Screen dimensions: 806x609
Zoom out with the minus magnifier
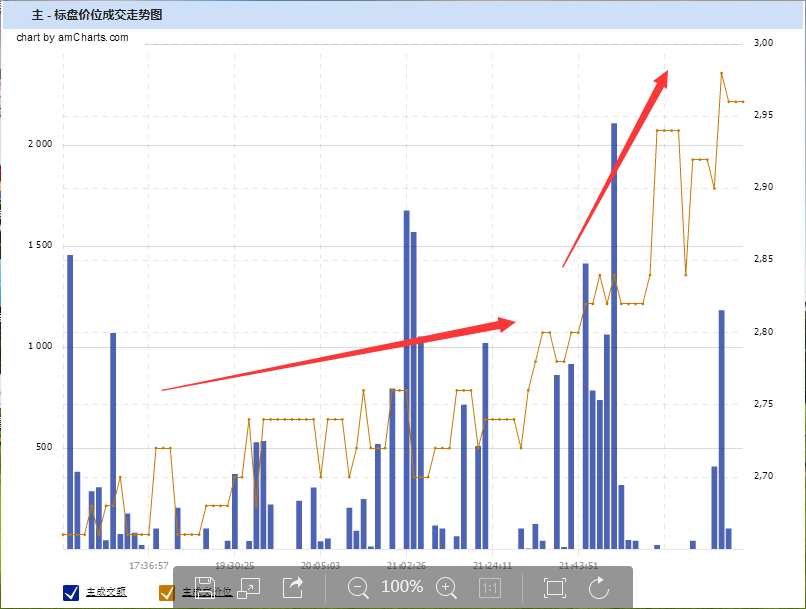coord(358,587)
